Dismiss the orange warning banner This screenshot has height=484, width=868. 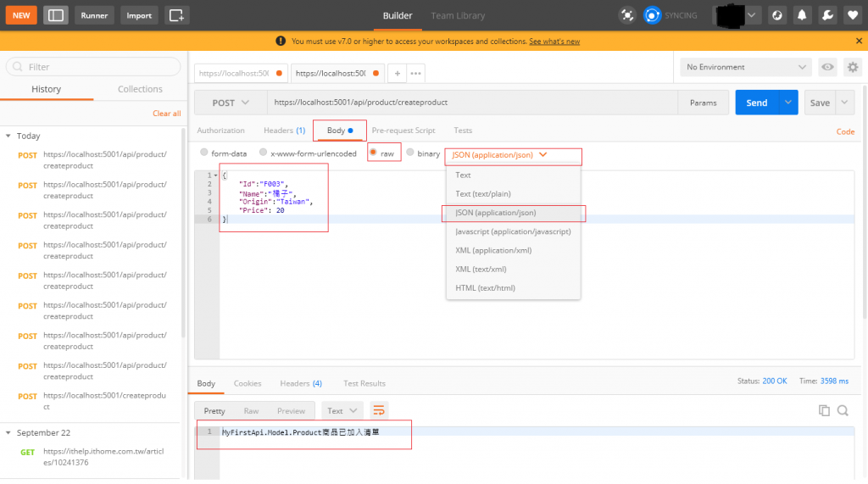[x=859, y=41]
